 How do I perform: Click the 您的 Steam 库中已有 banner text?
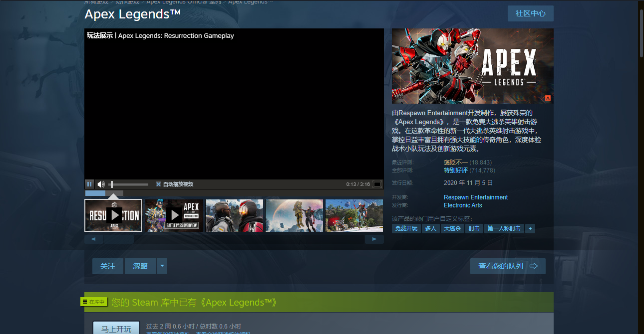(194, 303)
